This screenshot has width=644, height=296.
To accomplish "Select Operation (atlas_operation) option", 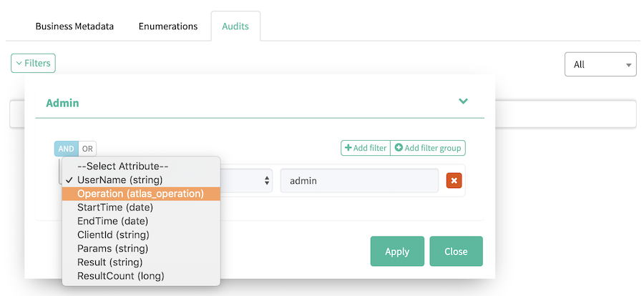I will click(140, 194).
